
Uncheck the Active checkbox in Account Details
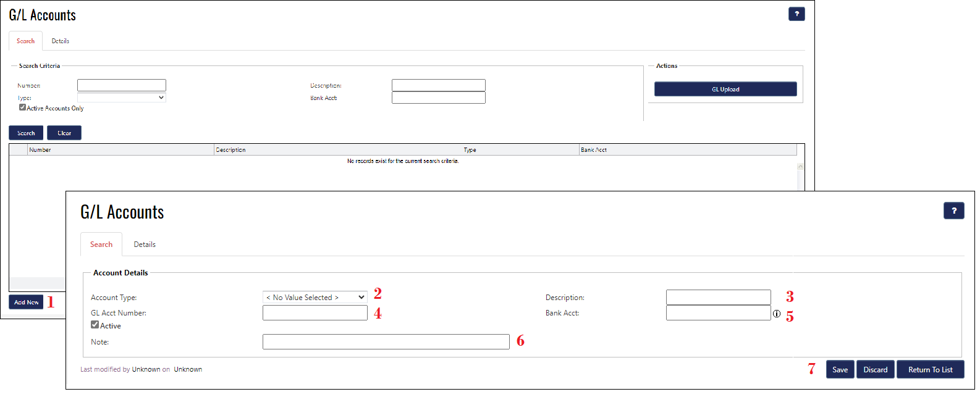coord(95,325)
